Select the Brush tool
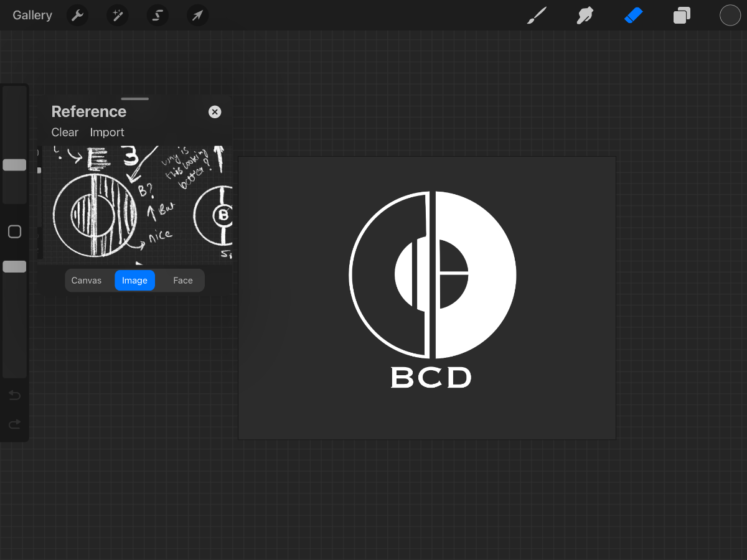747x560 pixels. coord(536,16)
